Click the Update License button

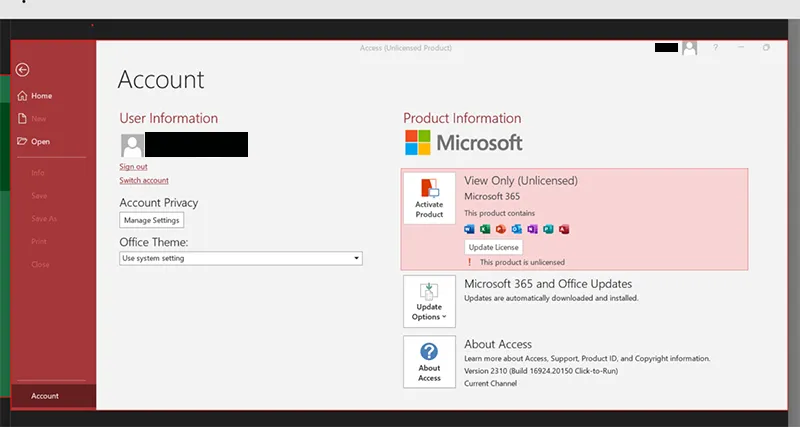pyautogui.click(x=494, y=246)
